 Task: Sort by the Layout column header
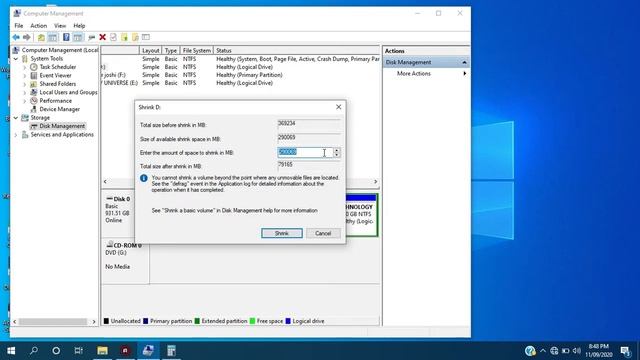coord(150,51)
